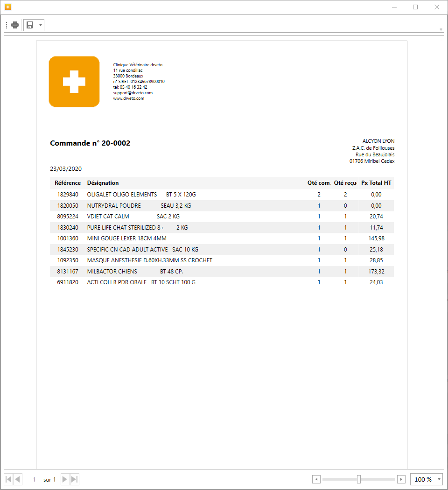
Task: Advance to the next page
Action: click(x=65, y=479)
